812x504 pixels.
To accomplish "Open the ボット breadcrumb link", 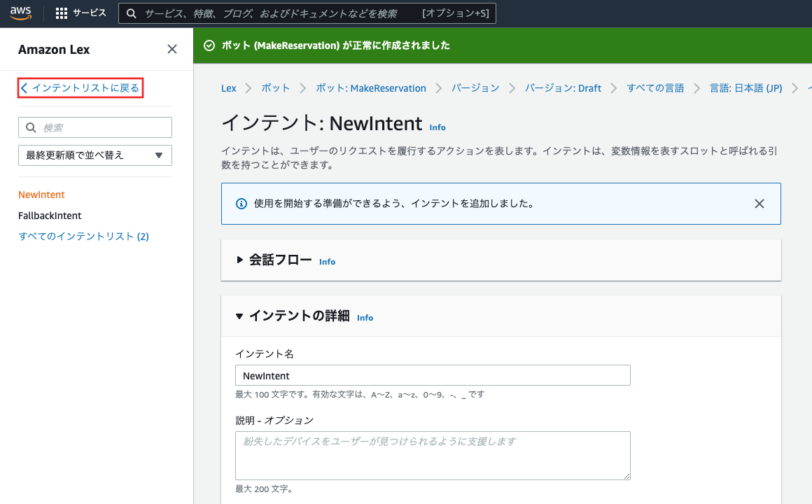I will coord(276,88).
